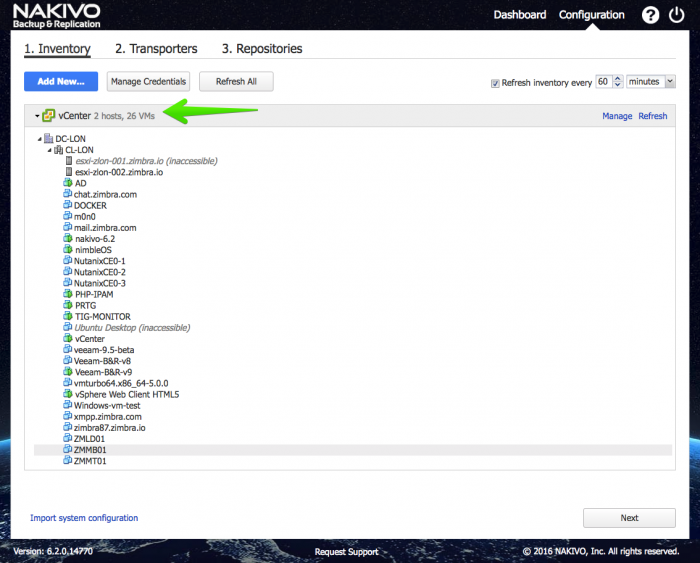Click the vCenter inventory icon in header
The width and height of the screenshot is (700, 563).
tap(48, 116)
